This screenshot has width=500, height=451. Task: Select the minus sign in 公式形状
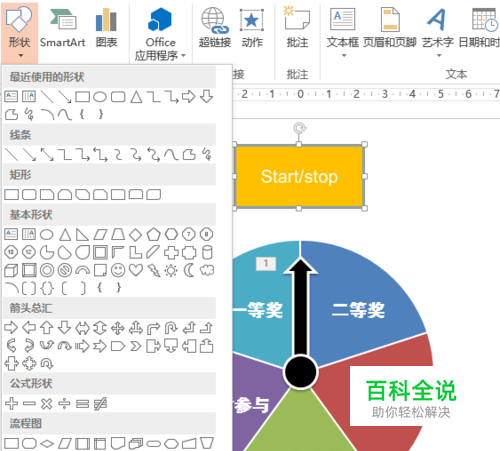pos(29,404)
